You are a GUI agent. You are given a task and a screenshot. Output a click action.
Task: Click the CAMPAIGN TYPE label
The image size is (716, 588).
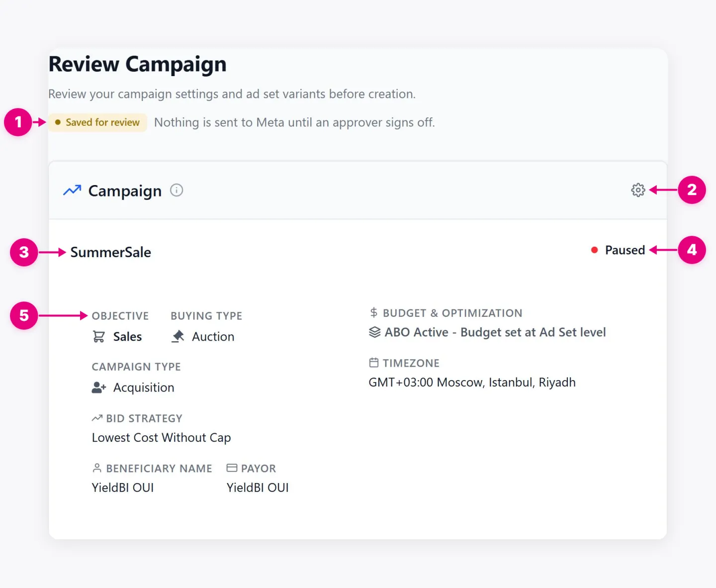pos(136,367)
